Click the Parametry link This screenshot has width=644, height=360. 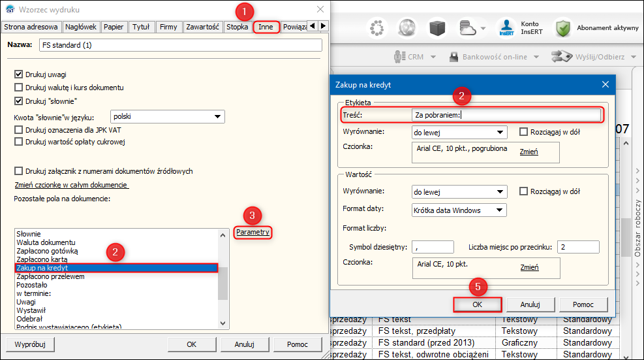(253, 232)
